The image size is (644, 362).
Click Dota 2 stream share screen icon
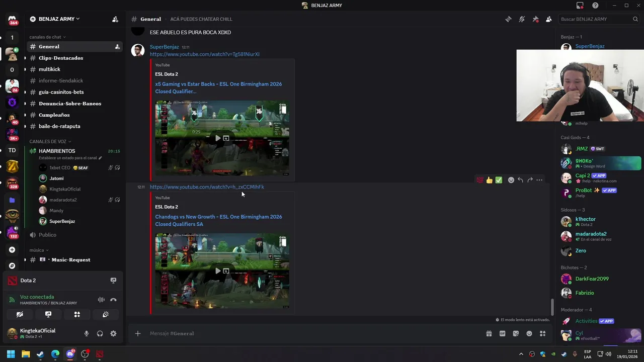(x=113, y=281)
